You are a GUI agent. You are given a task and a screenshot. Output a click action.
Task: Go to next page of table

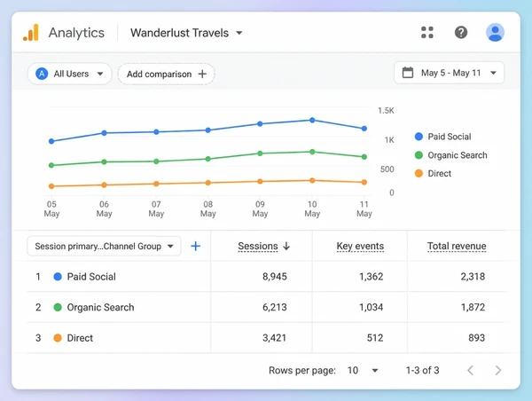click(x=497, y=370)
